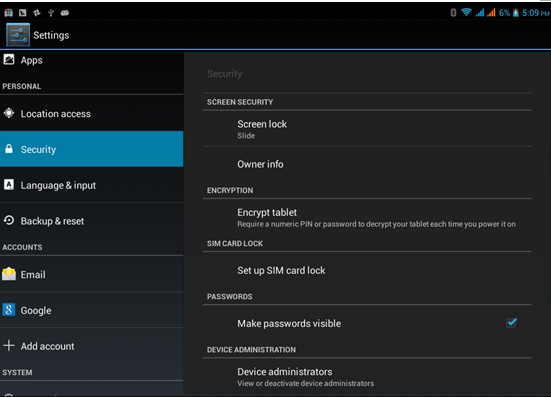This screenshot has height=397, width=551.
Task: Tap the SYSTEM category label
Action: point(17,372)
